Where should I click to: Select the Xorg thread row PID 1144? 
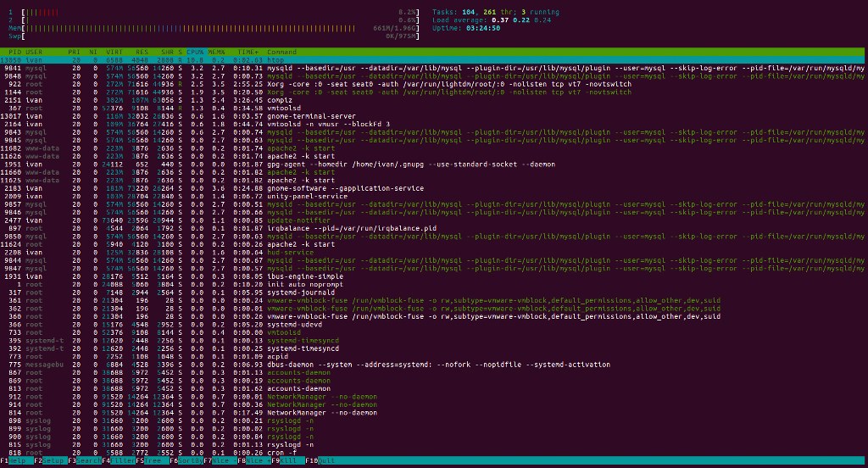pos(434,92)
